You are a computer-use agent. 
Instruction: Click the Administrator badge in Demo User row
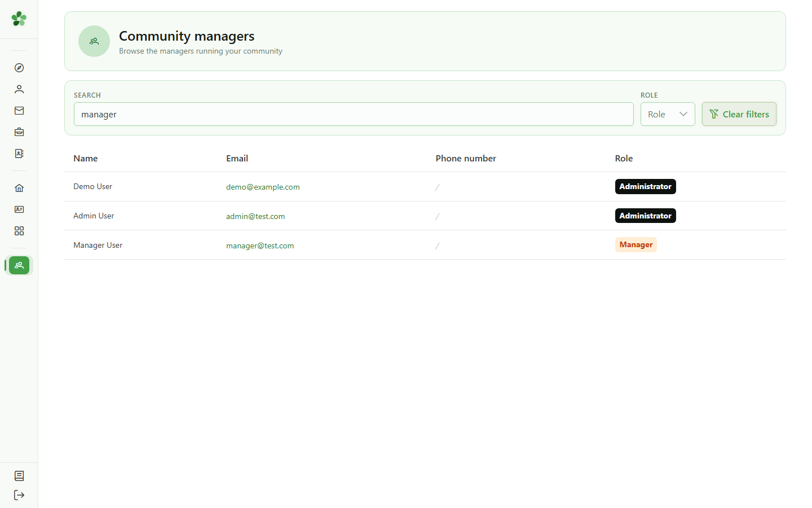646,186
